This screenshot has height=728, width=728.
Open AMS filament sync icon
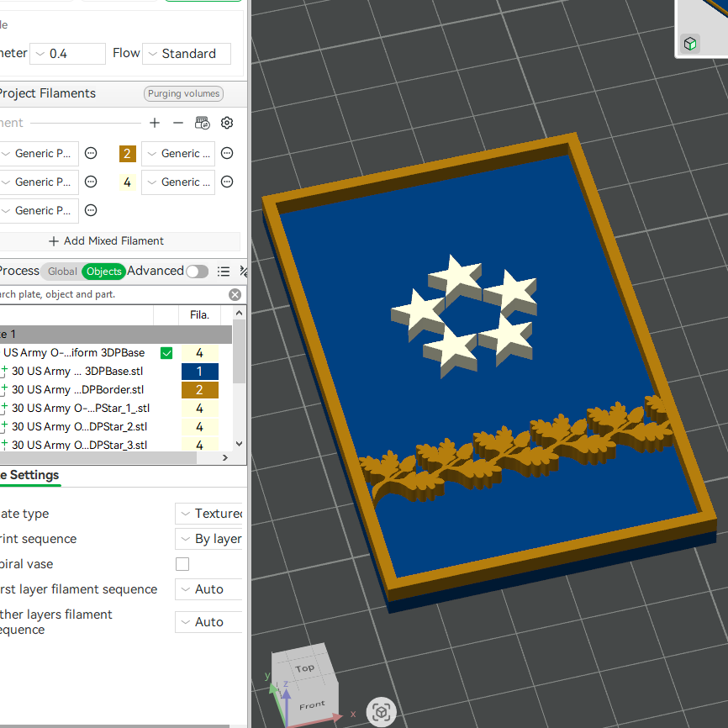tap(202, 123)
